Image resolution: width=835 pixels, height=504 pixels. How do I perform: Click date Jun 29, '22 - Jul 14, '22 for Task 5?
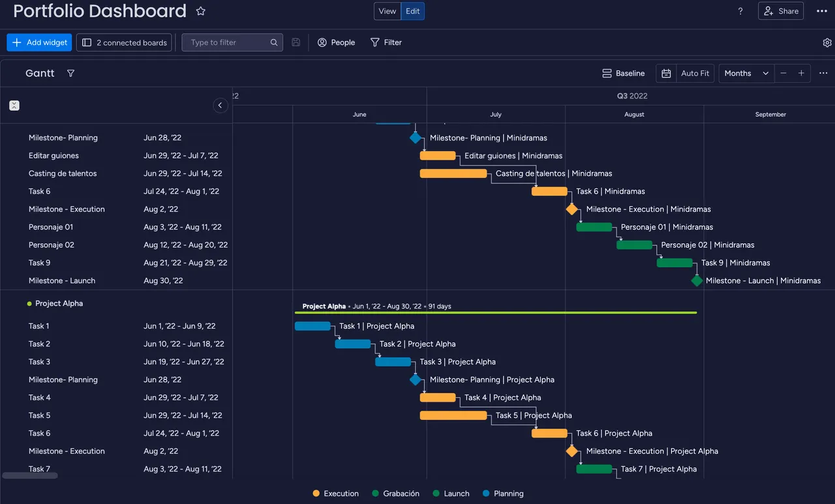coord(183,415)
